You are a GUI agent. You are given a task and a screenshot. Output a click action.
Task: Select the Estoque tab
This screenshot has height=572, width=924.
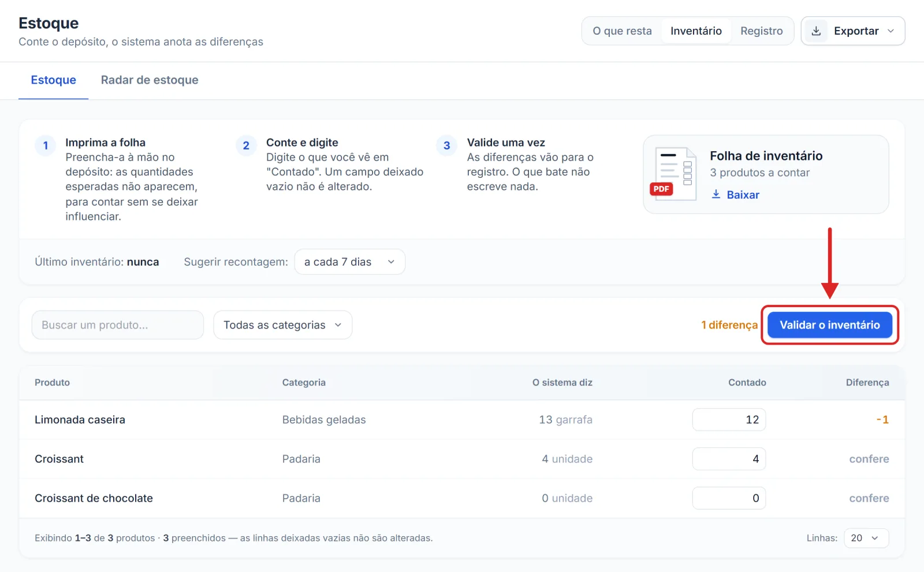click(53, 80)
